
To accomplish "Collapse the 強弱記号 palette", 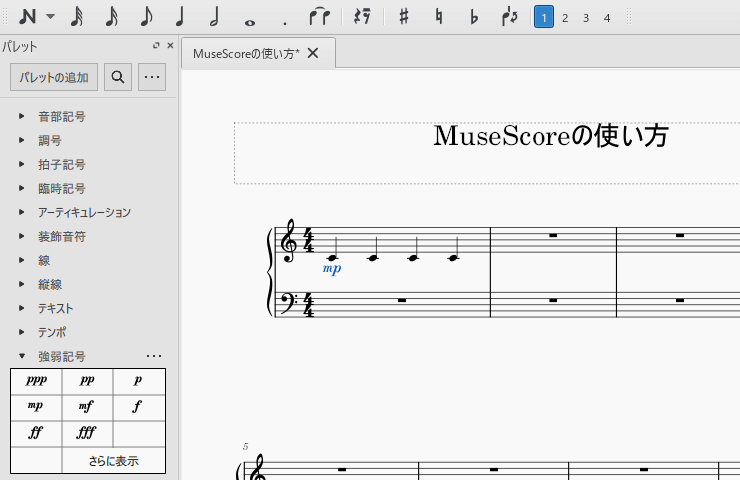I will coord(22,356).
